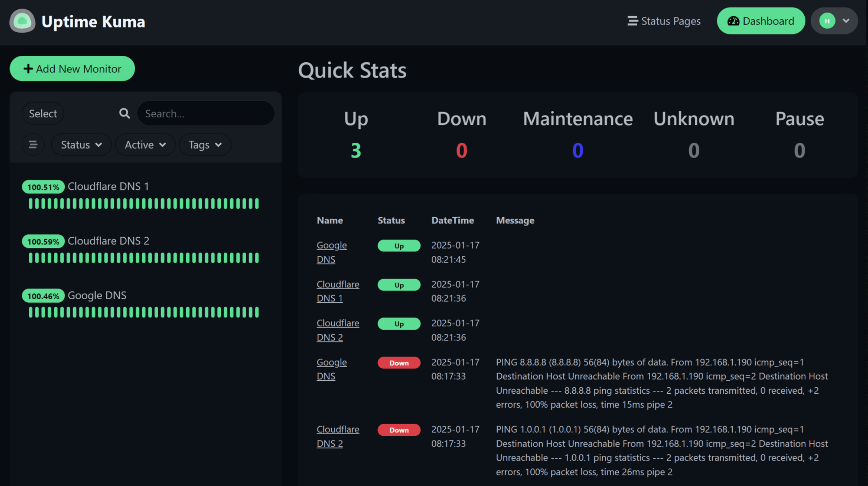Screen dimensions: 868x486
Task: Go to the Dashboard tab
Action: click(760, 21)
